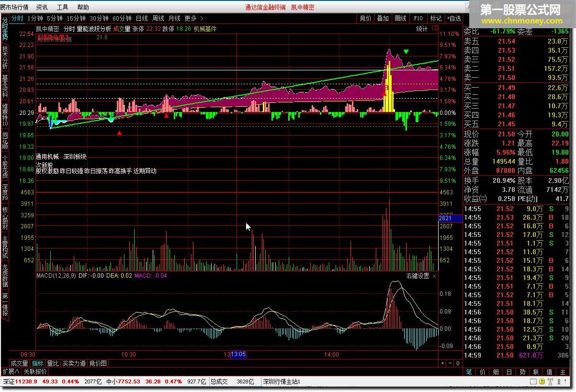
Task: Click the 13:05 time cursor label
Action: [x=238, y=355]
